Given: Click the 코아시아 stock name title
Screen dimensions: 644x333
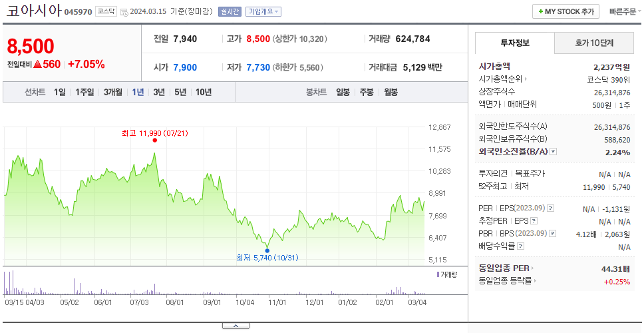Looking at the screenshot, I should 34,11.
